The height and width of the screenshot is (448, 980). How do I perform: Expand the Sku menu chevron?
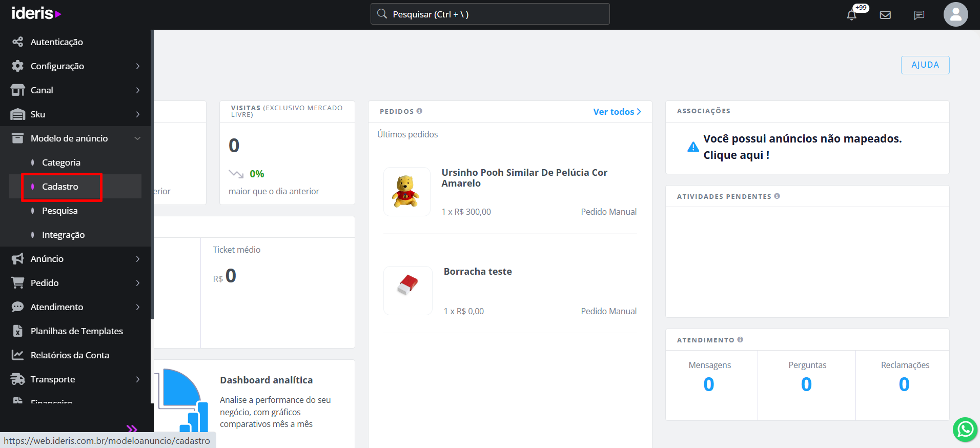point(138,114)
